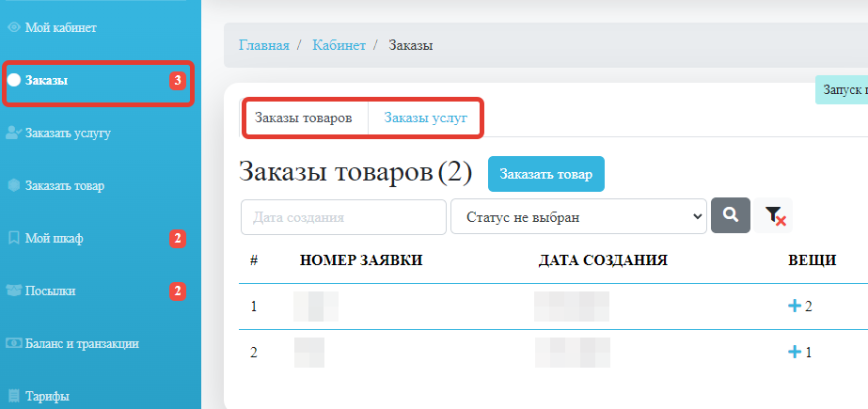
Task: Click the 'Дата создания' date input field
Action: click(x=343, y=216)
